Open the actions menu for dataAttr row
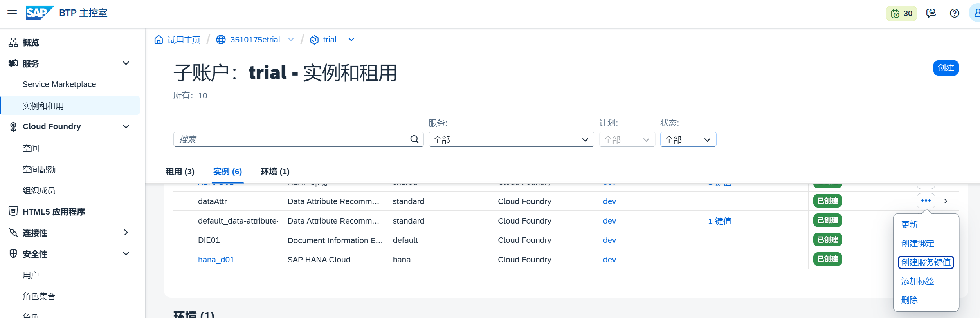Image resolution: width=980 pixels, height=318 pixels. click(x=926, y=201)
